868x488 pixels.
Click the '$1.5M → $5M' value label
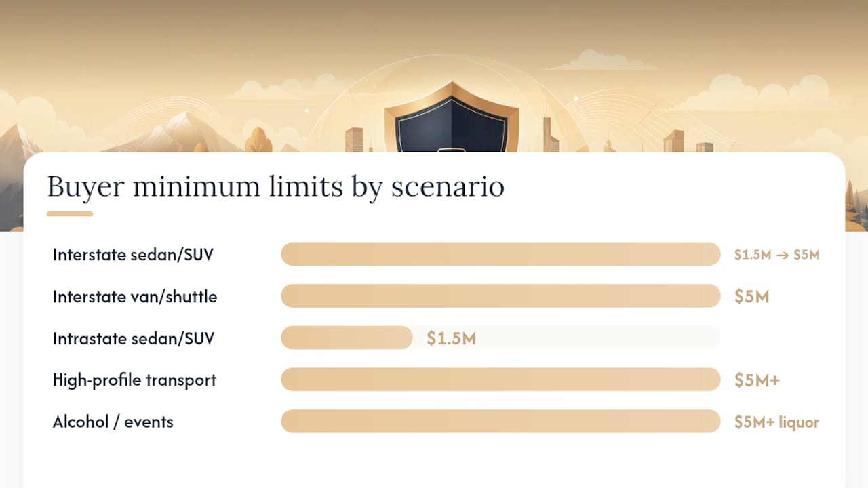click(x=777, y=255)
